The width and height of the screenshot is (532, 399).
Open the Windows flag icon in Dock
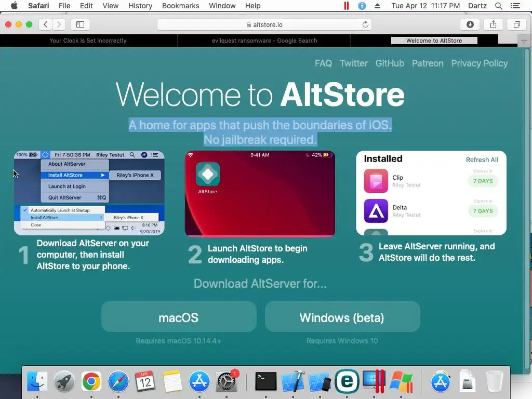coord(401,381)
